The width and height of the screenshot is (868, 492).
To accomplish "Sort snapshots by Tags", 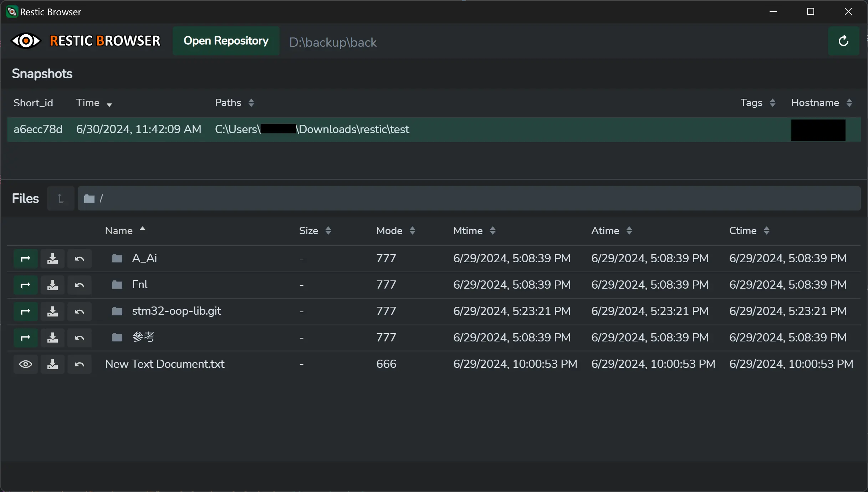I will coord(758,103).
